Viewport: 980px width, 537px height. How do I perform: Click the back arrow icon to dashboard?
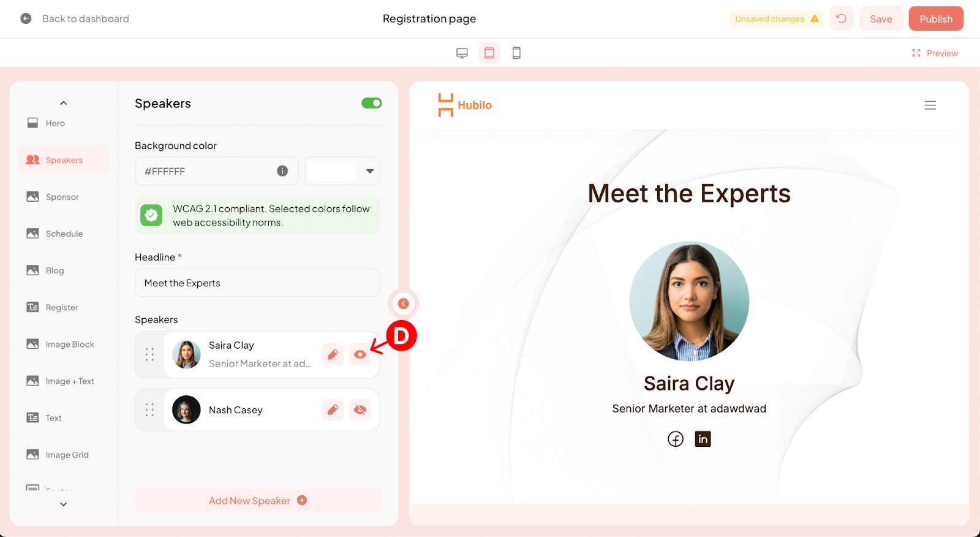pyautogui.click(x=26, y=18)
